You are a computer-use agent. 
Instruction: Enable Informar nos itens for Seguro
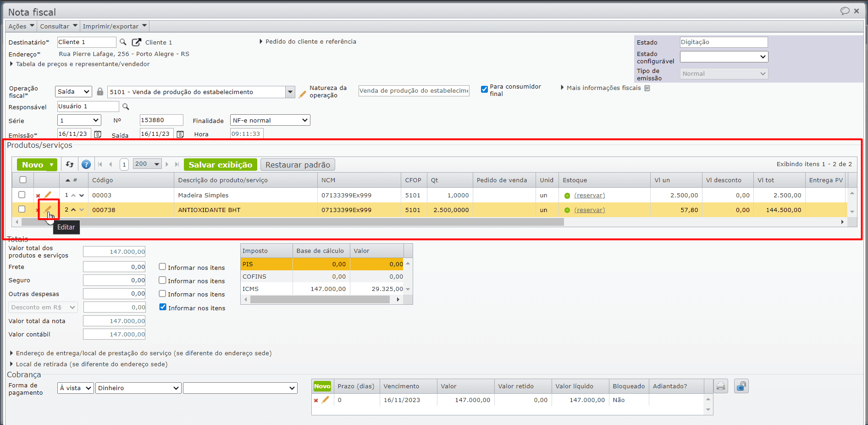162,280
